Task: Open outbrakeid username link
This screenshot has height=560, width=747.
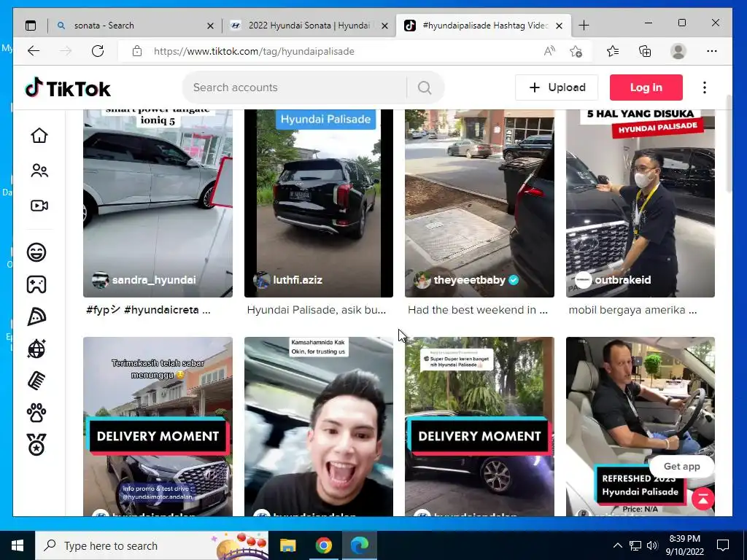Action: (623, 280)
